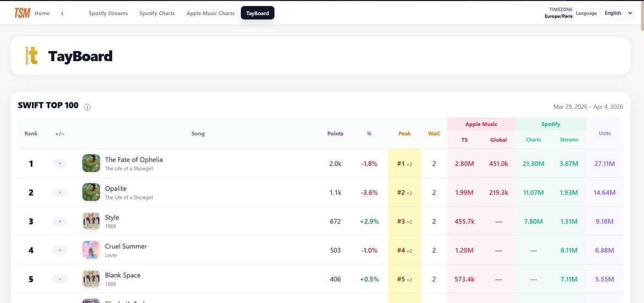Viewport: 644px width, 303px height.
Task: Sort by +/− column header
Action: point(60,134)
